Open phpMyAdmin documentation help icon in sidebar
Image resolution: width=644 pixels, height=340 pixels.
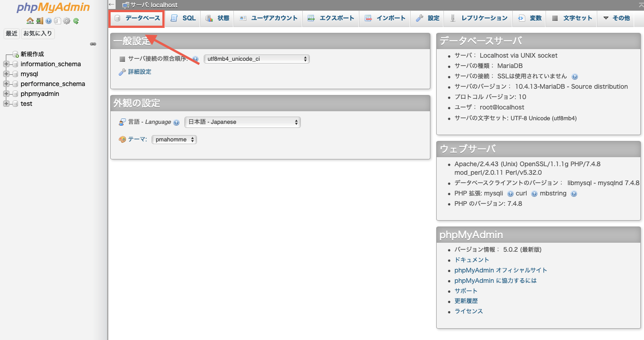49,21
